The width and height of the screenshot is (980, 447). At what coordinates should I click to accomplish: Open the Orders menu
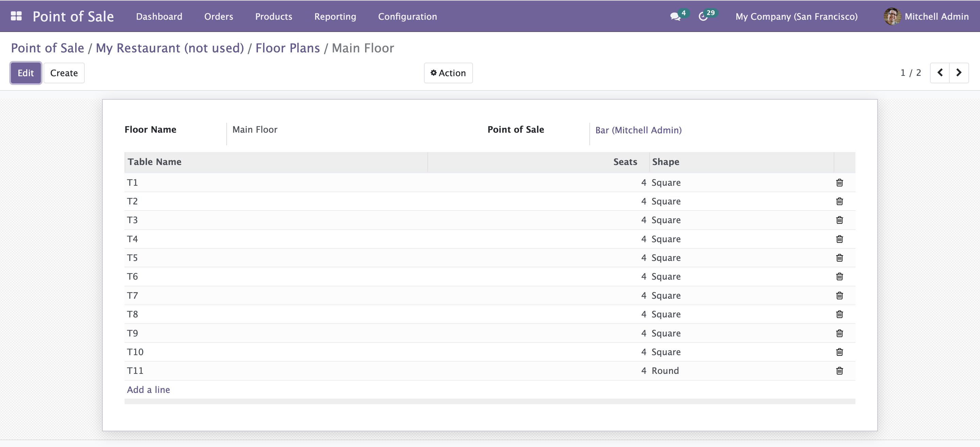(x=218, y=16)
